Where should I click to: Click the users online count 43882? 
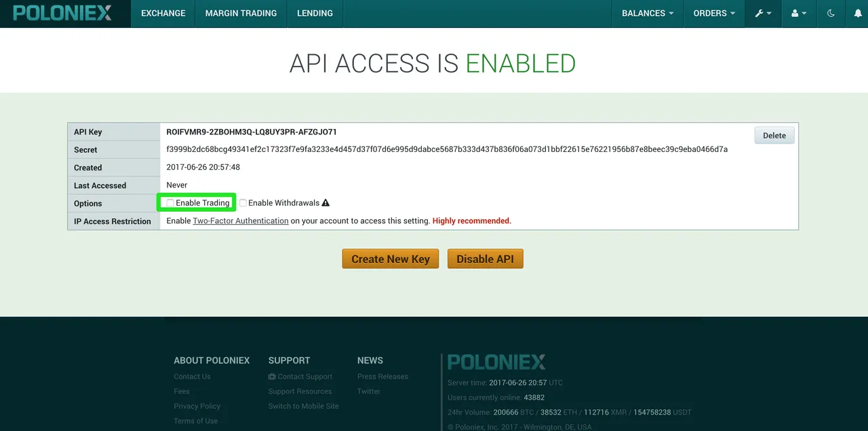(534, 398)
